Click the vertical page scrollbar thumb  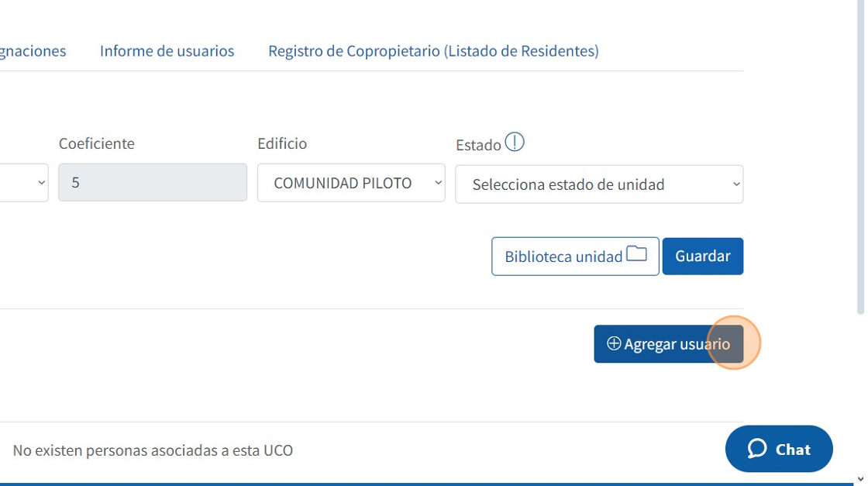[860, 155]
